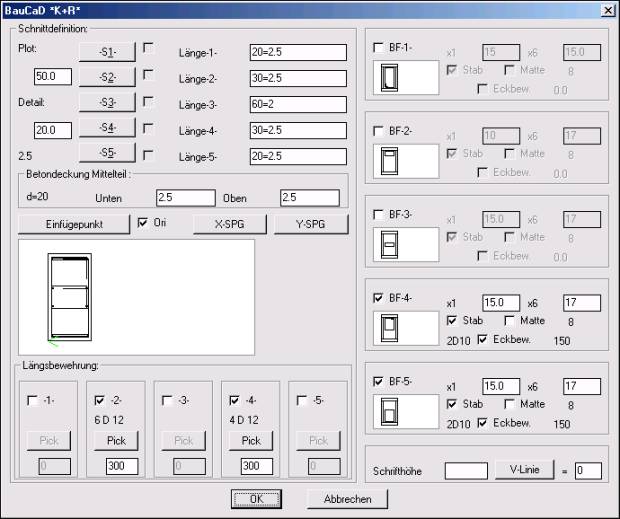
Task: Click the x1 field in BF-5 row
Action: click(501, 386)
